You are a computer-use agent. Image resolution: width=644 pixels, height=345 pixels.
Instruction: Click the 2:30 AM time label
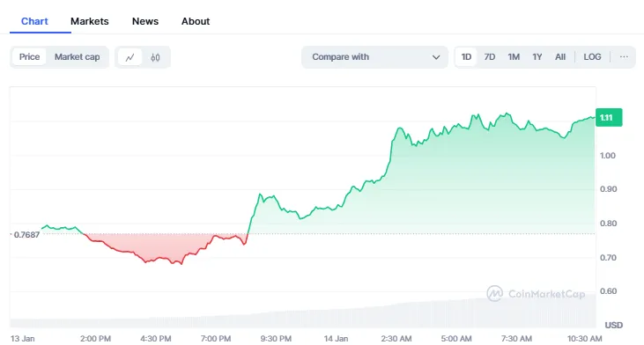[x=396, y=339]
